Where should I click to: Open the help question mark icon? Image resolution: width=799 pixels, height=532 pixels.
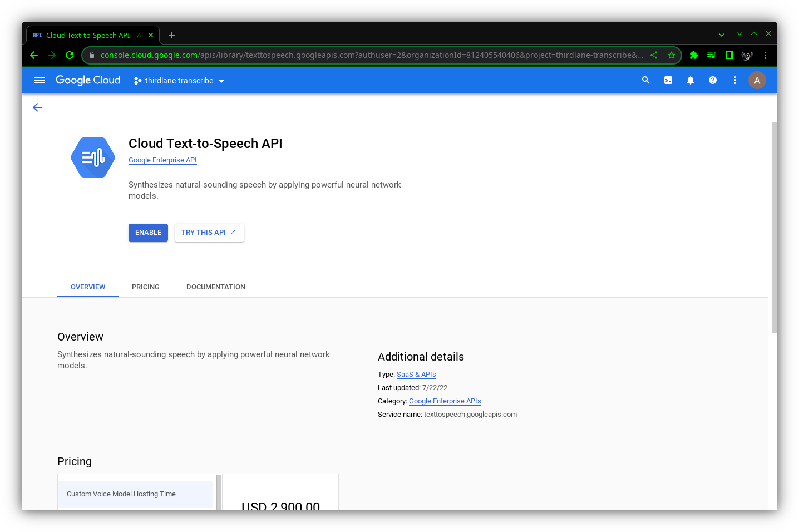[713, 80]
